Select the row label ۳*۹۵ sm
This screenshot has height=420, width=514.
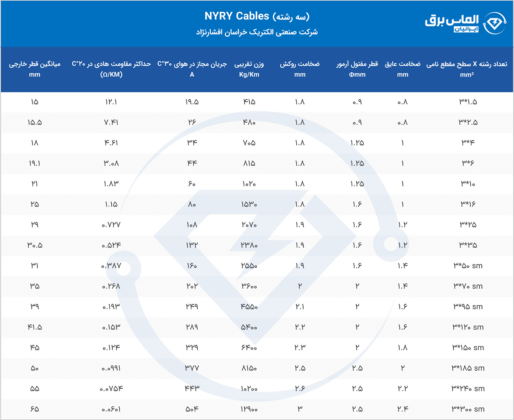click(x=468, y=307)
